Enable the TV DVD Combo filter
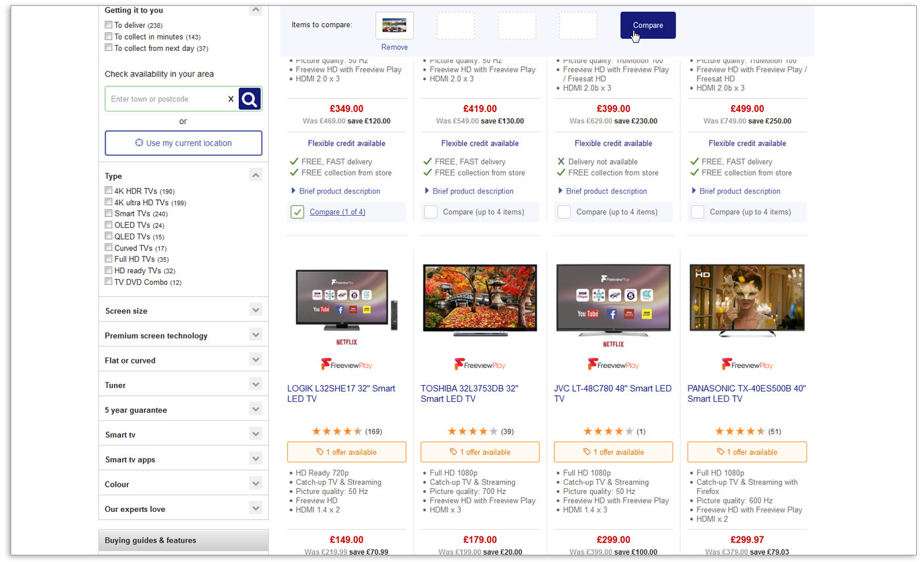This screenshot has height=562, width=924. pos(108,282)
